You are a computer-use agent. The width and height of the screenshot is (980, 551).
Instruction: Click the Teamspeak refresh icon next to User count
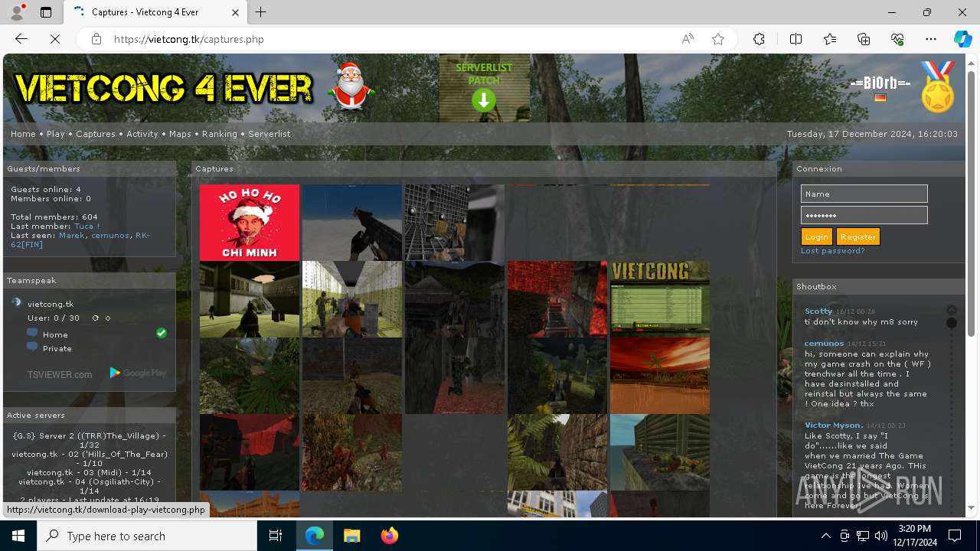(x=96, y=318)
